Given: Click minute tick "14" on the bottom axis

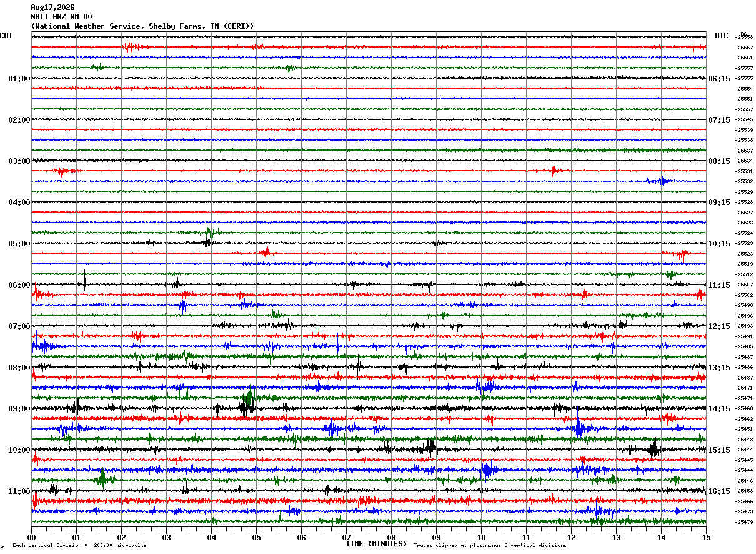Looking at the screenshot, I should 661,537.
